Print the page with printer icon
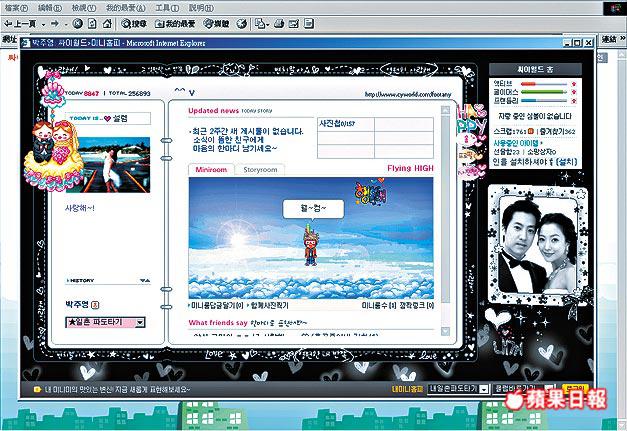This screenshot has width=627, height=431. click(x=279, y=24)
